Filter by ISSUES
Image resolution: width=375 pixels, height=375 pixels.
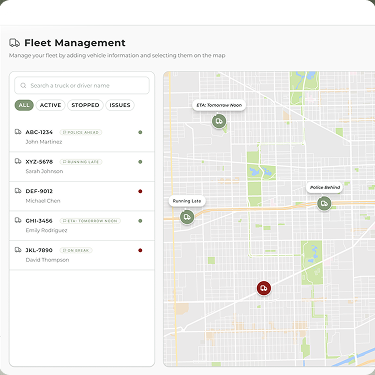pyautogui.click(x=120, y=105)
